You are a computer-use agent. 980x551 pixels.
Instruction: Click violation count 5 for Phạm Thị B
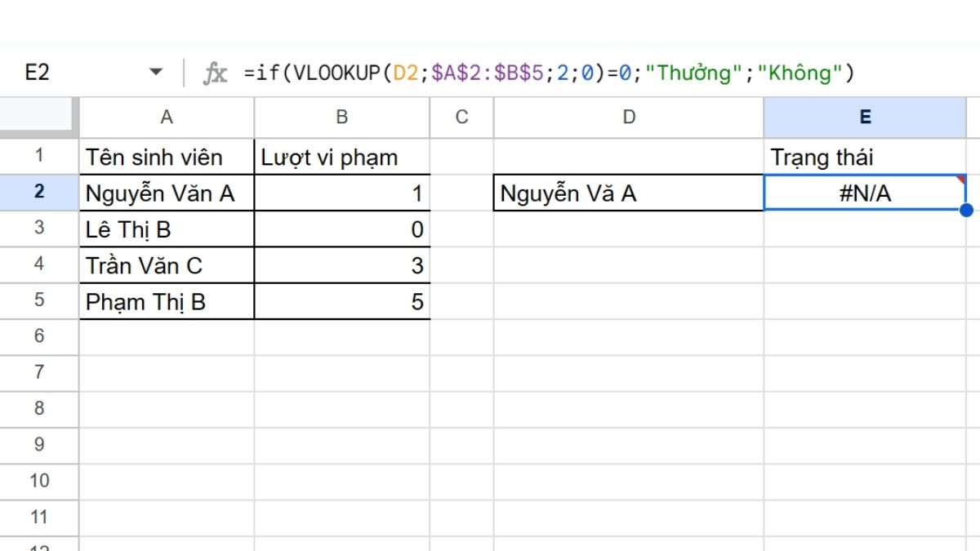[x=342, y=301]
